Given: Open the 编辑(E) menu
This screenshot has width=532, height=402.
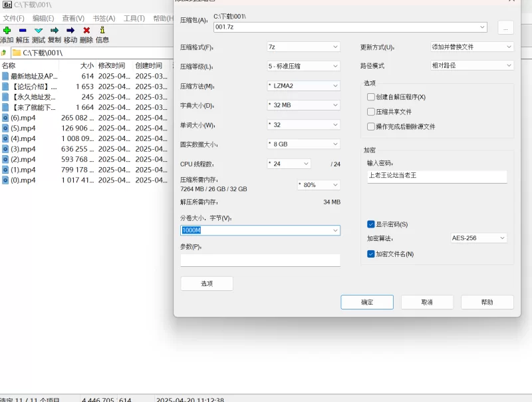Looking at the screenshot, I should pyautogui.click(x=43, y=19).
